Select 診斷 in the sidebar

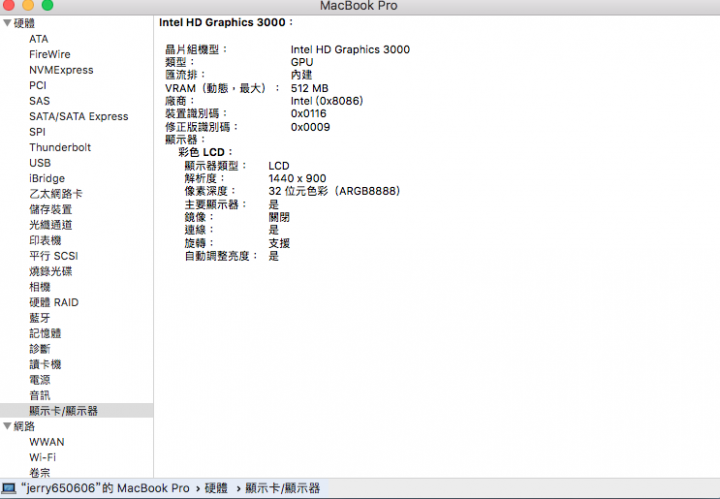point(39,349)
